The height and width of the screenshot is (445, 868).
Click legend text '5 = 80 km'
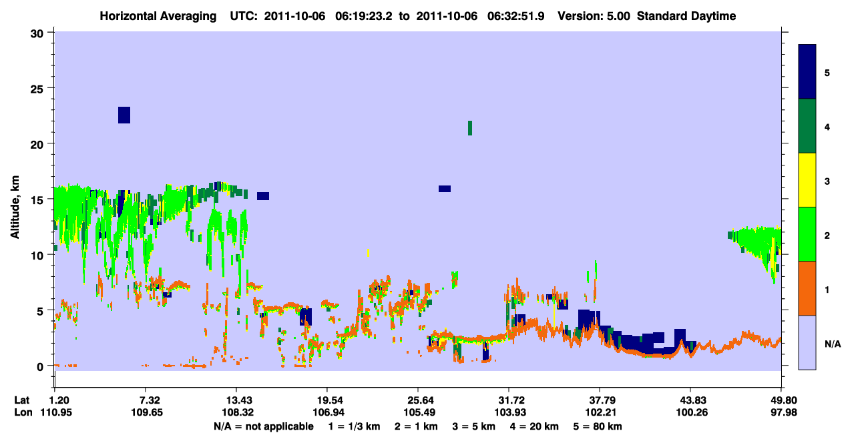click(598, 426)
